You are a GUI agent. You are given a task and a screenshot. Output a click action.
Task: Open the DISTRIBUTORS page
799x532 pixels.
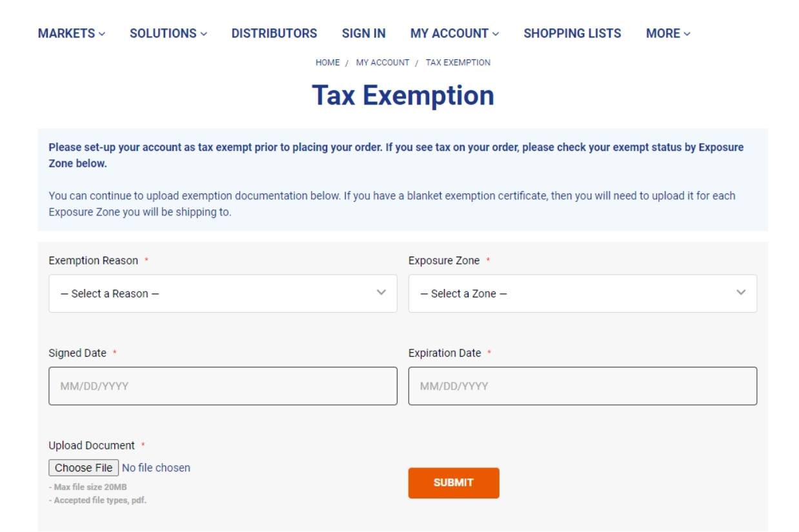273,33
